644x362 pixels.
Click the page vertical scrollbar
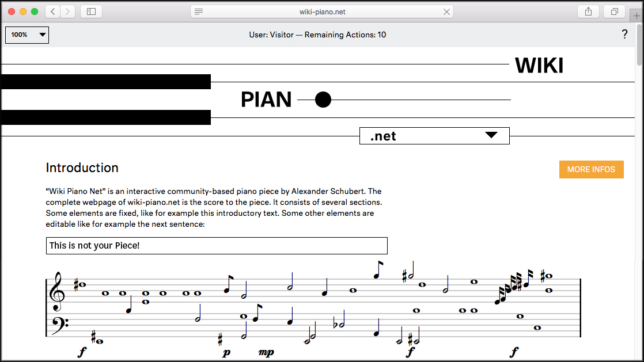point(639,44)
